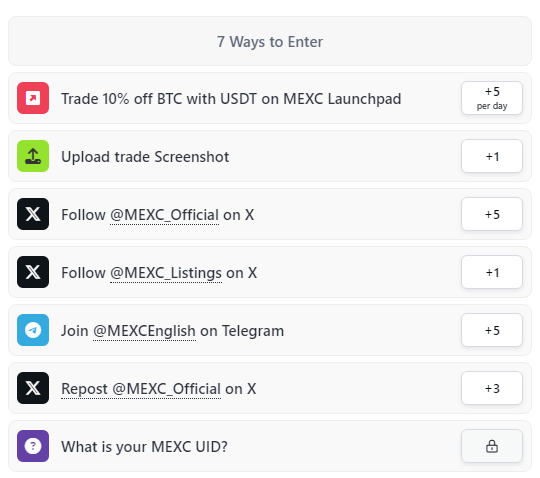Image resolution: width=540 pixels, height=478 pixels.
Task: Click the X icon for Follow @MEXC_Official
Action: [x=33, y=214]
